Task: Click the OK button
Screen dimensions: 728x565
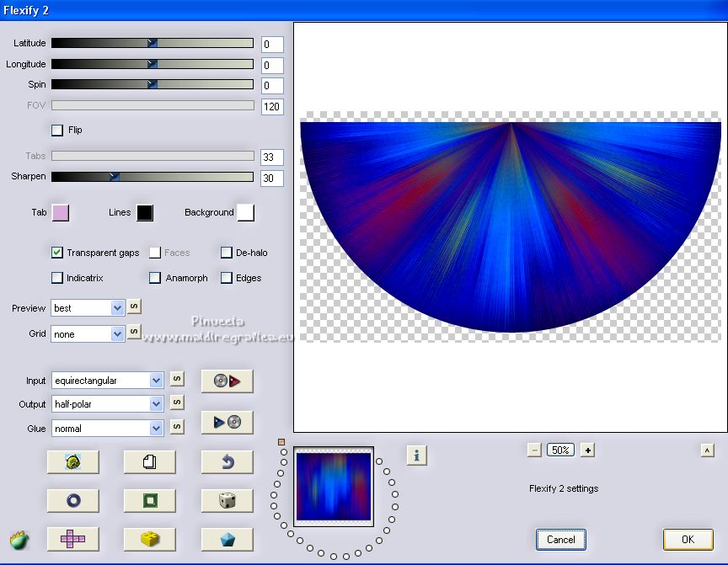Action: 688,540
